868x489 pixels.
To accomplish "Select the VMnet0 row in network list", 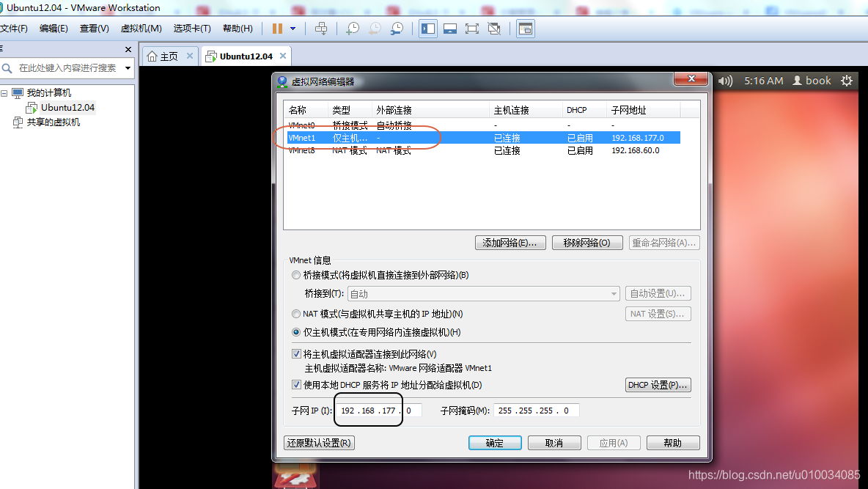I will (x=483, y=125).
